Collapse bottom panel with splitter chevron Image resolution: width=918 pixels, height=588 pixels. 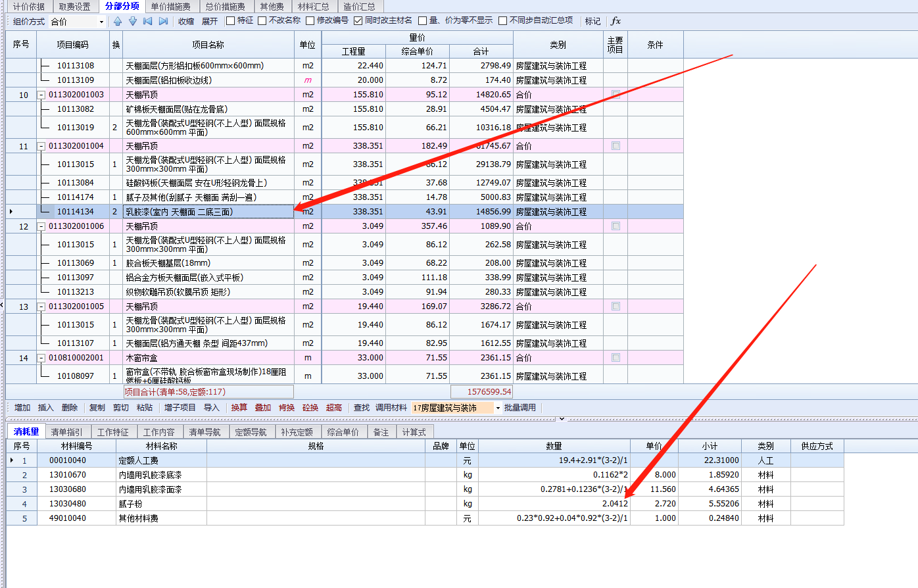(x=562, y=418)
